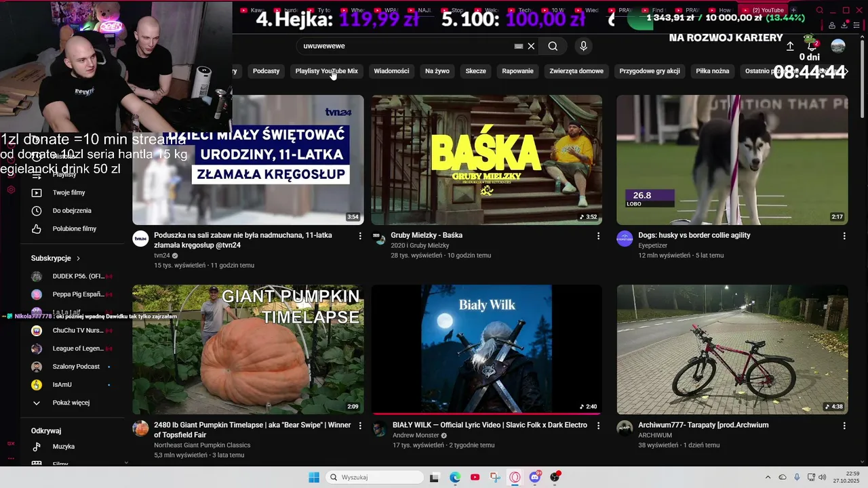Click the Eyepetizer channel name

(653, 245)
